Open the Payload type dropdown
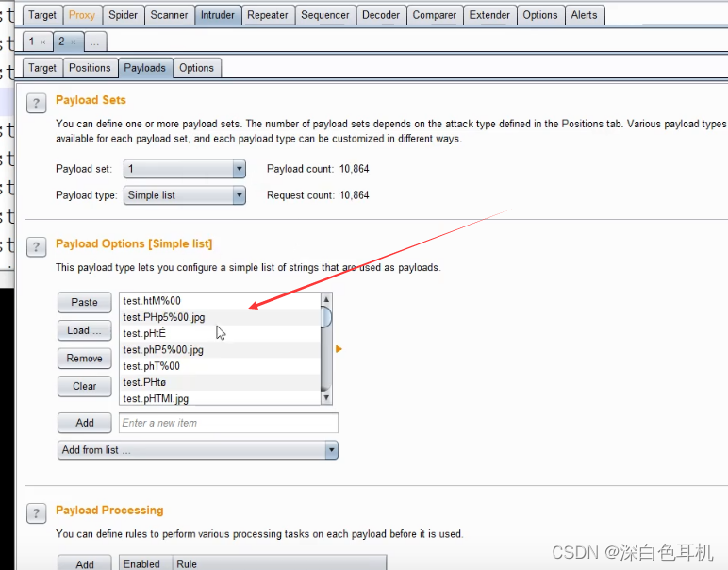This screenshot has width=728, height=570. [184, 195]
